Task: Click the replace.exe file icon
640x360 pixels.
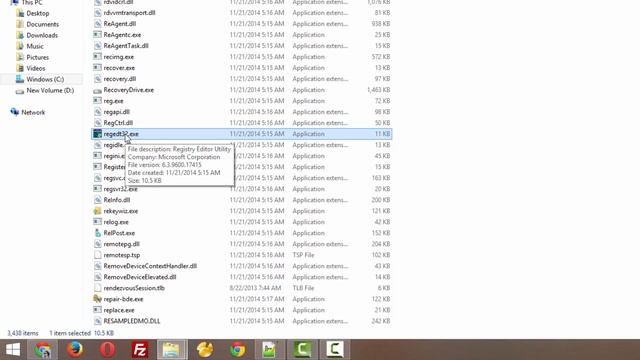Action: 97,310
